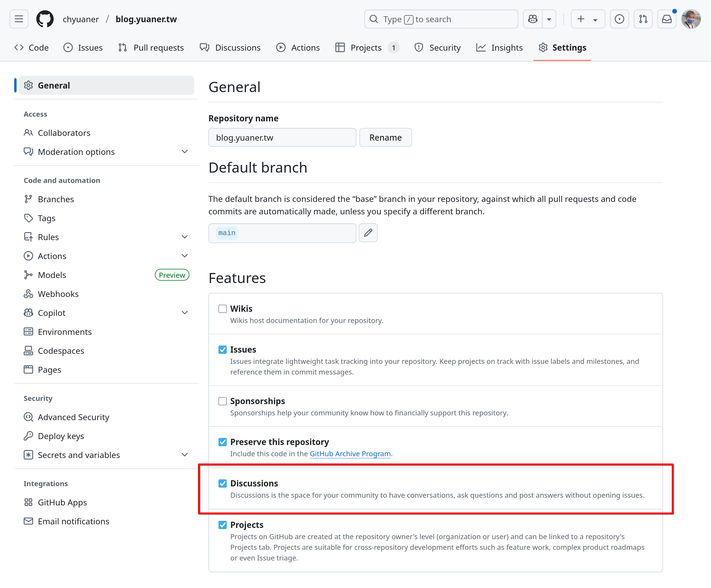
Task: Edit default branch with pencil icon
Action: click(368, 233)
